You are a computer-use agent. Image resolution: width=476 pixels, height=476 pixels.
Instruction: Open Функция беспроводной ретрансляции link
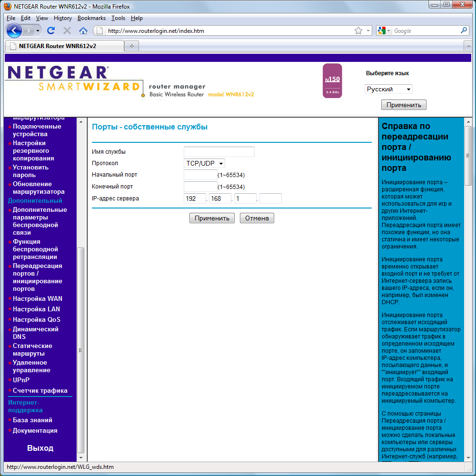[35, 249]
